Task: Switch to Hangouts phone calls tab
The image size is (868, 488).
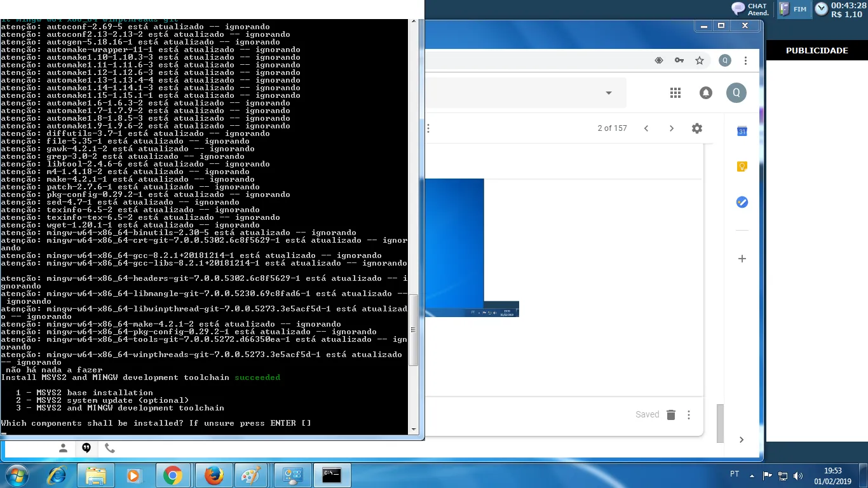Action: 110,448
